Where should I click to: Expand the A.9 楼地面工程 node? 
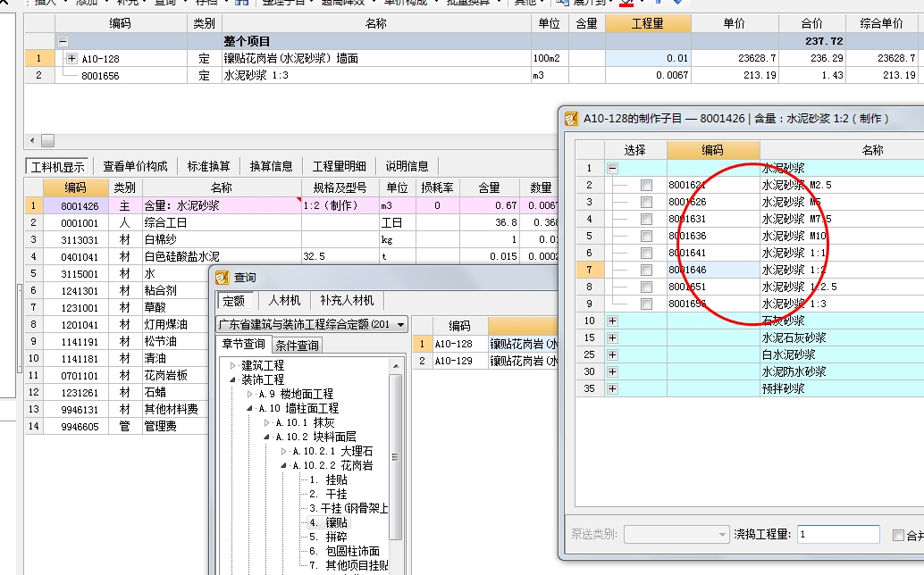click(250, 394)
